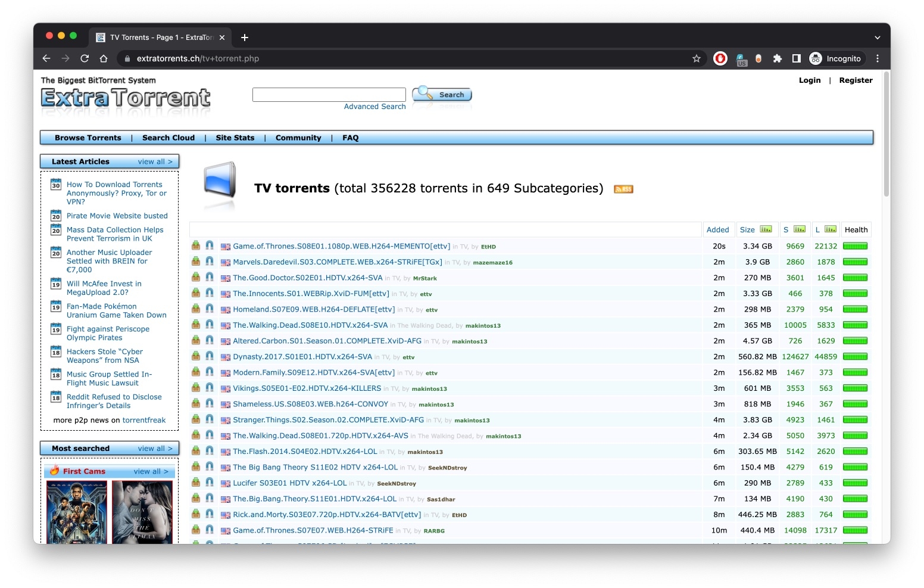
Task: Open the Chrome extensions puzzle icon
Action: pyautogui.click(x=777, y=58)
